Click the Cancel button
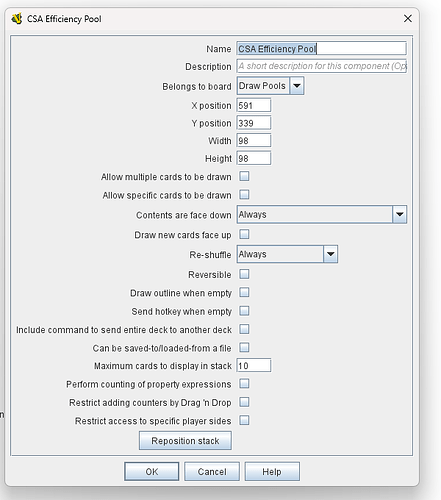 [212, 471]
